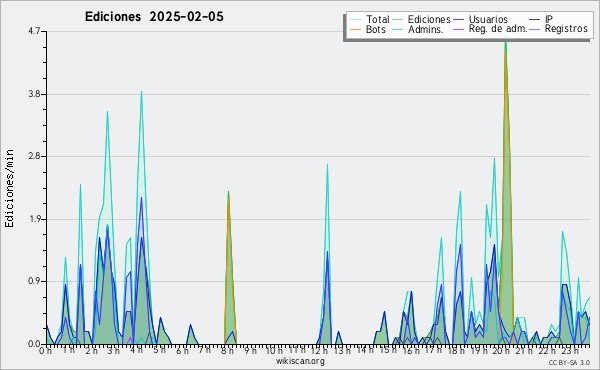Click the Ediciones legend label
This screenshot has height=370, width=600.
coord(429,19)
